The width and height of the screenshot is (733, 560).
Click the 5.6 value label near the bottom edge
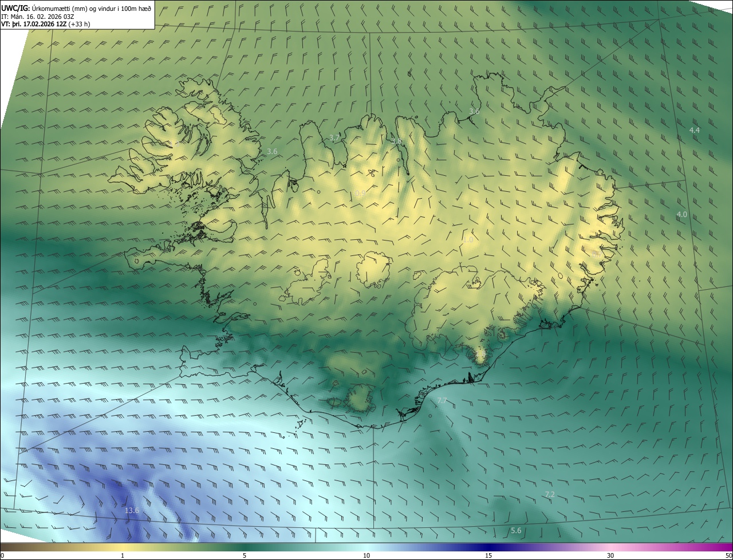[516, 531]
